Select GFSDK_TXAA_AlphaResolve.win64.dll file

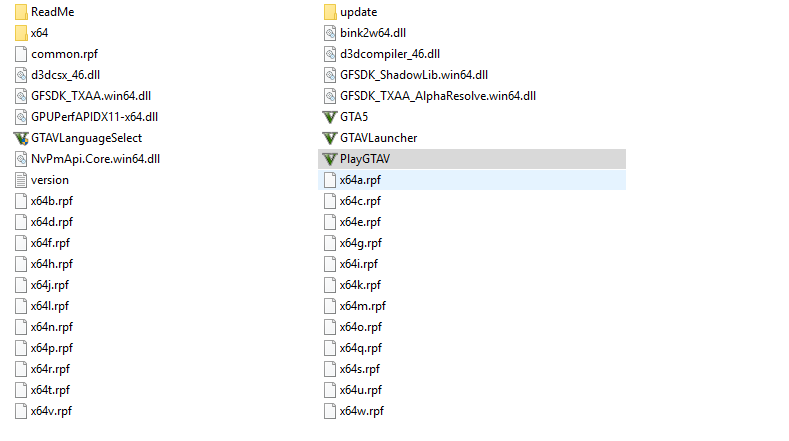coord(430,96)
